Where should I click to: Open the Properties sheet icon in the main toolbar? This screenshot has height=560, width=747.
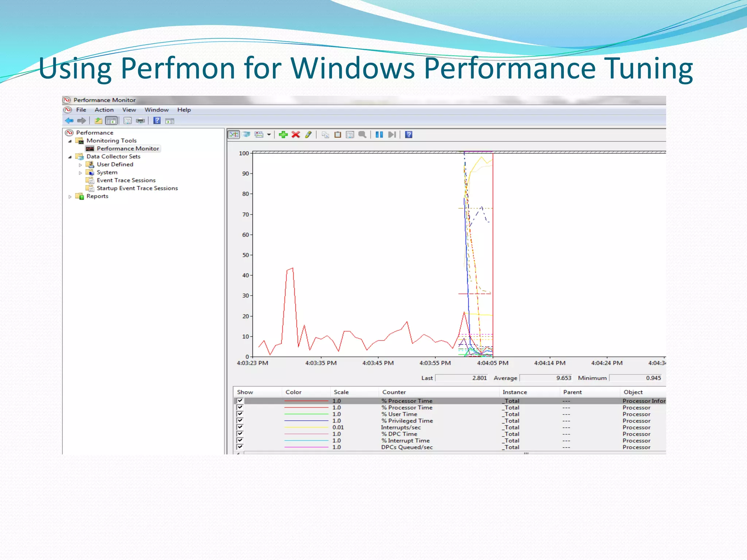(x=127, y=121)
